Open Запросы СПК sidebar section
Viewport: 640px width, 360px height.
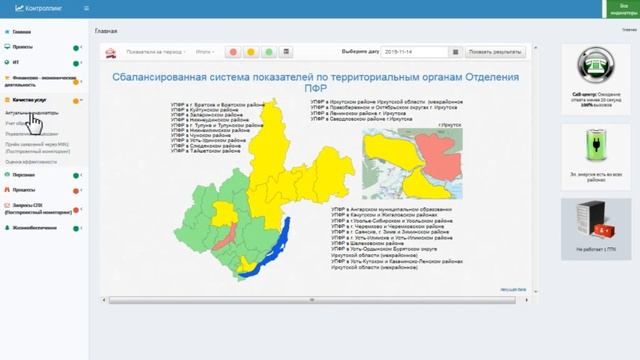[38, 209]
